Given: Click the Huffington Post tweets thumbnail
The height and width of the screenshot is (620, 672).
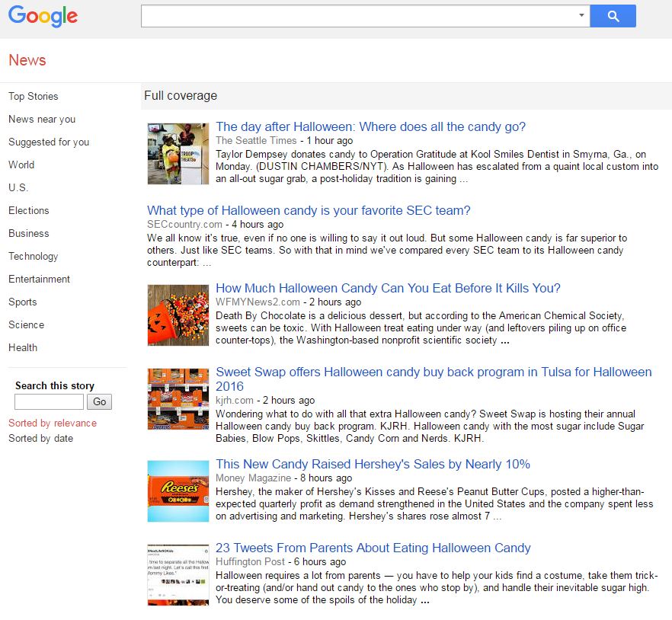Looking at the screenshot, I should click(178, 575).
